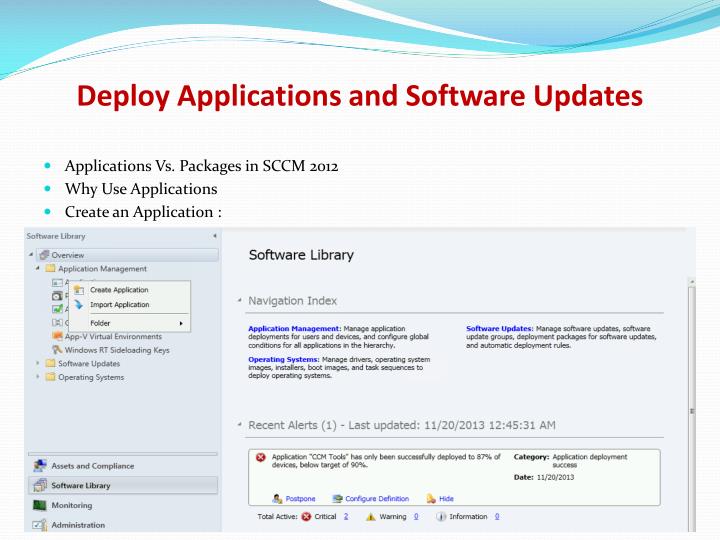Click the Administration workspace icon
This screenshot has height=540, width=720.
click(x=40, y=524)
